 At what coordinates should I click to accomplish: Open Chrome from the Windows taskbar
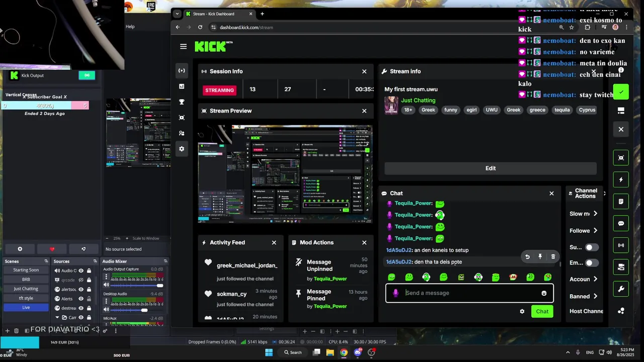(344, 352)
